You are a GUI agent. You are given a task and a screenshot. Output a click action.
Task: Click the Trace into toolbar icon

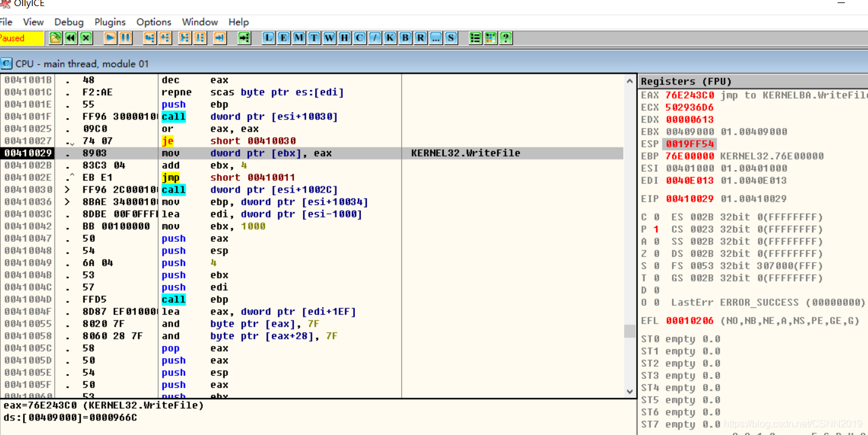click(185, 38)
